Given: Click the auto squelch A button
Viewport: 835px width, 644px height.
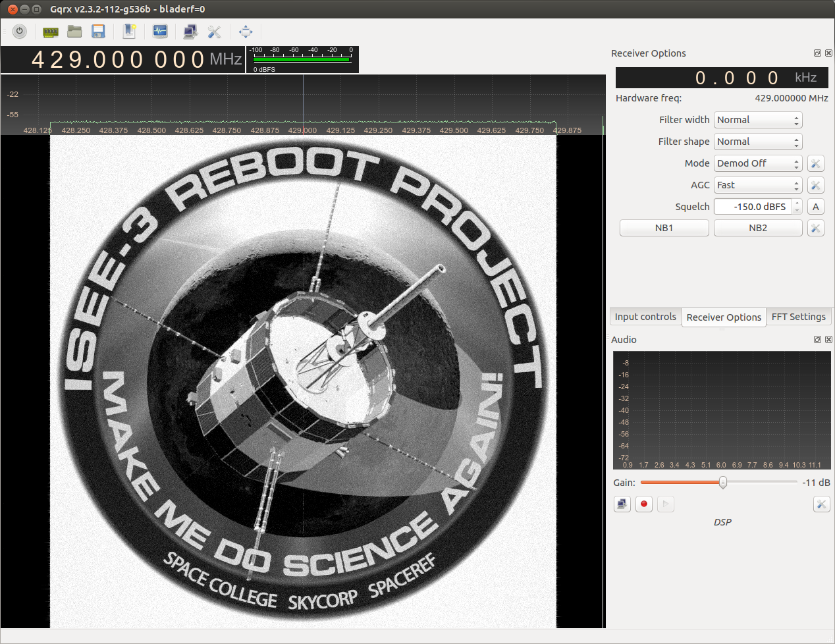Looking at the screenshot, I should 815,207.
